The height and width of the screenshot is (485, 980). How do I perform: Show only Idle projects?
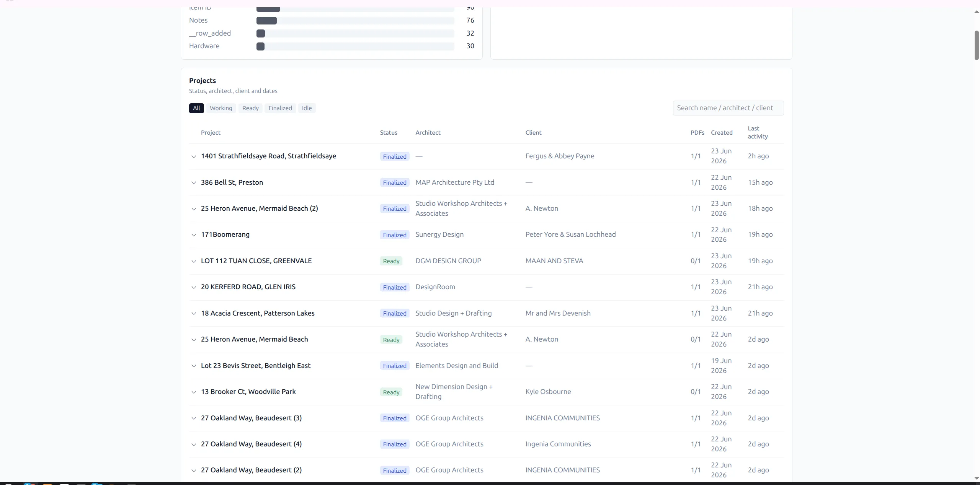pos(307,108)
